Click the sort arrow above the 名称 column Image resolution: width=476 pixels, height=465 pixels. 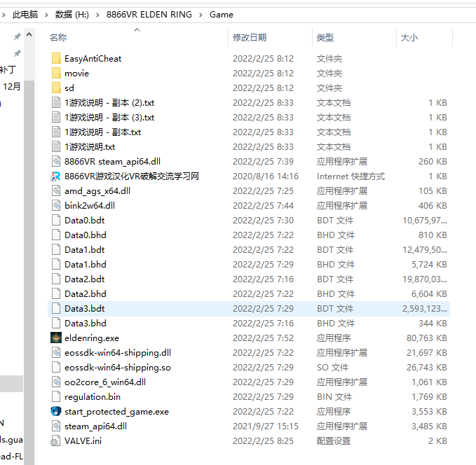[137, 29]
